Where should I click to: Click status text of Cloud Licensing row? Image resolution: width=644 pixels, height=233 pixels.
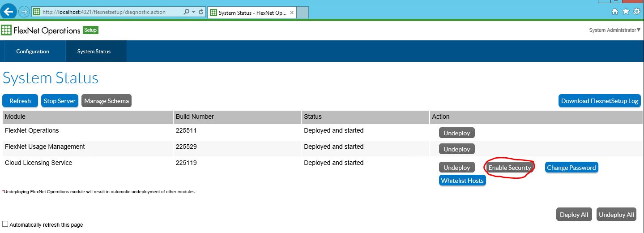[x=333, y=163]
